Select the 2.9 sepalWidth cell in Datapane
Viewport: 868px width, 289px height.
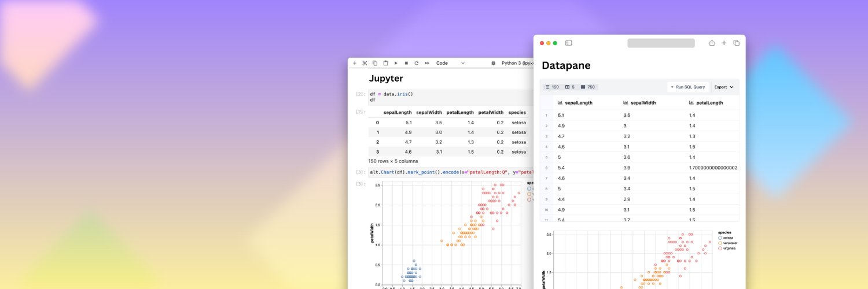pos(628,199)
